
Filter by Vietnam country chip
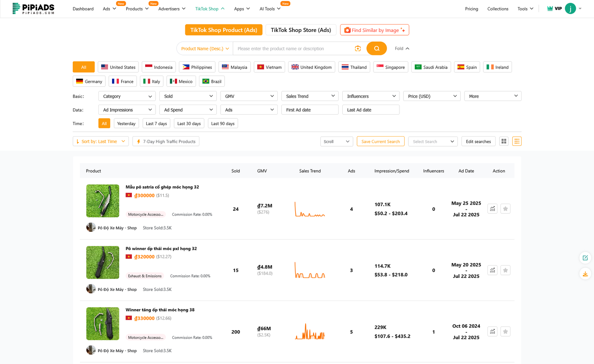coord(270,67)
